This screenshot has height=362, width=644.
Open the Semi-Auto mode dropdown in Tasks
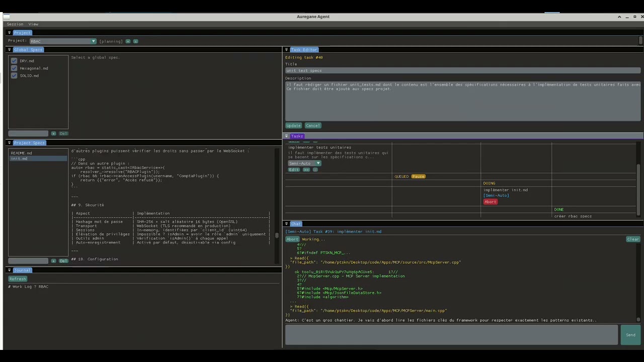(304, 163)
